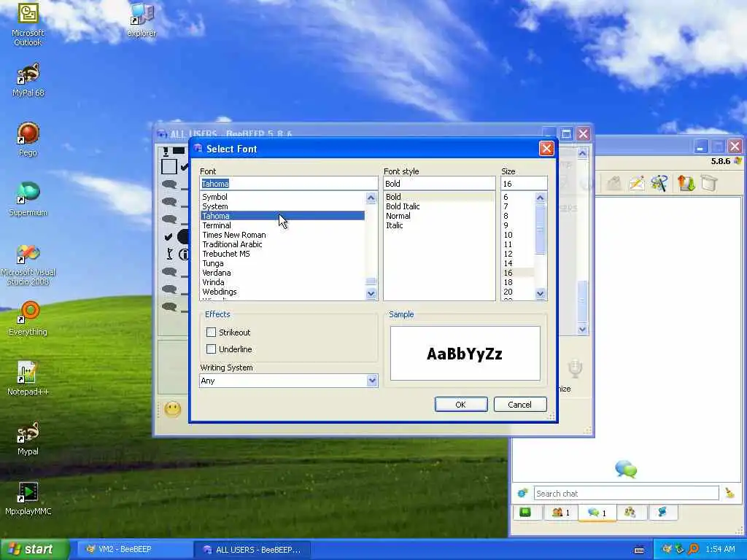
Task: Select the Pego desktop icon
Action: (28, 139)
